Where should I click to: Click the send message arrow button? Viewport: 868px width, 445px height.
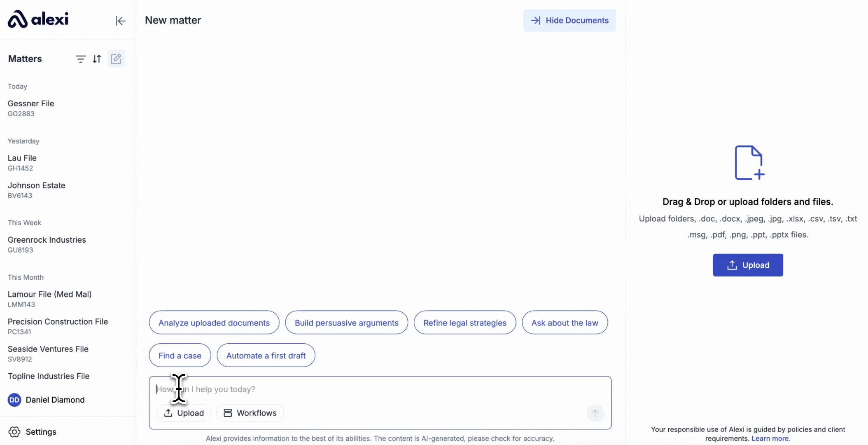coord(595,413)
